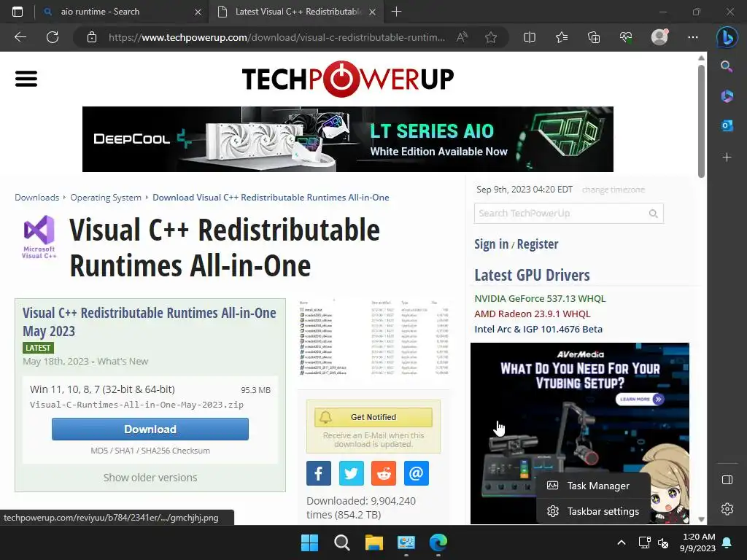Image resolution: width=747 pixels, height=560 pixels.
Task: Open the TechPowerUp hamburger menu
Action: click(x=26, y=79)
